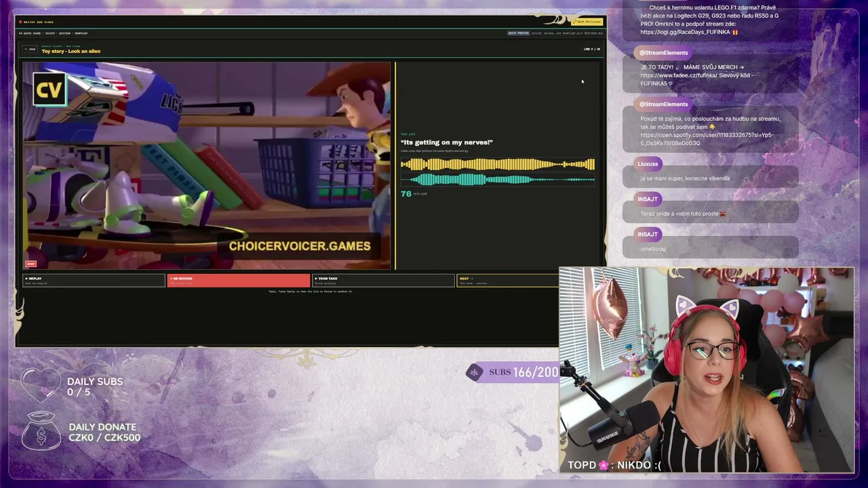This screenshot has height=488, width=868.
Task: Click the red Re-record button
Action: pyautogui.click(x=238, y=280)
